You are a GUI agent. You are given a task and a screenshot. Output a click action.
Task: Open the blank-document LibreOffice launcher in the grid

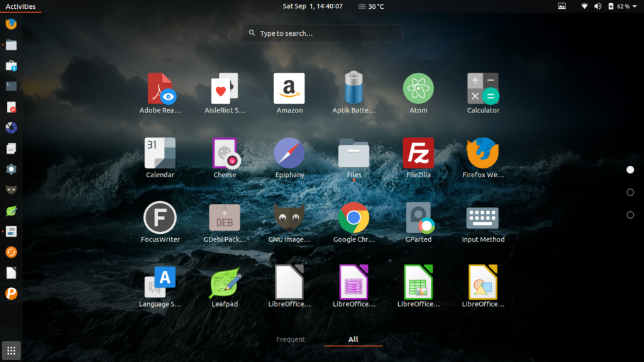(x=289, y=287)
